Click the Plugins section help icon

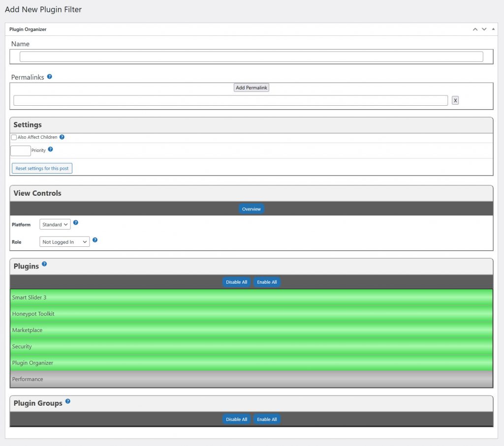tap(44, 264)
